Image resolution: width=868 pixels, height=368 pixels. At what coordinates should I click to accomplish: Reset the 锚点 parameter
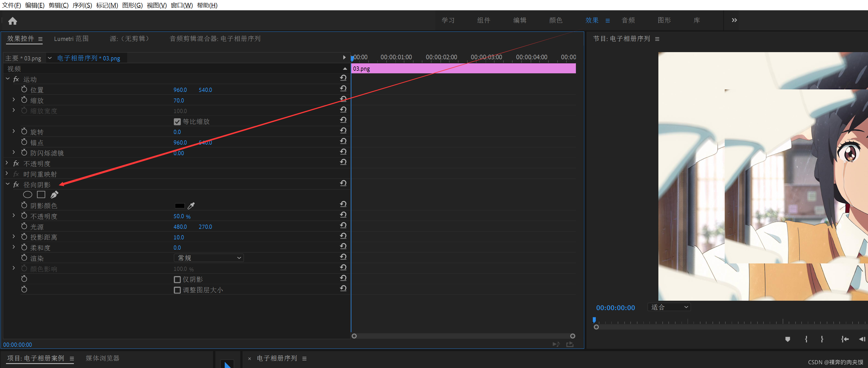coord(343,141)
